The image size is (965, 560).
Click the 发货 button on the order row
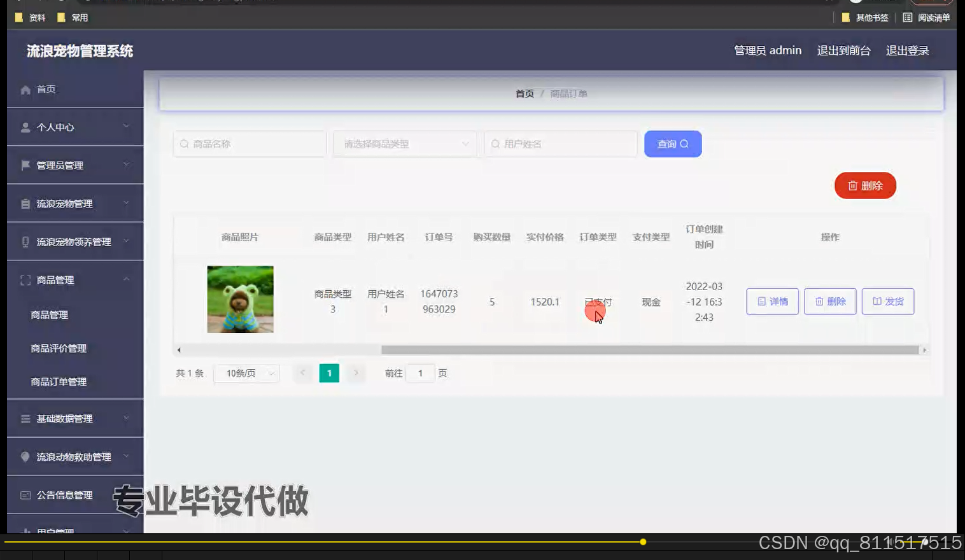point(887,302)
